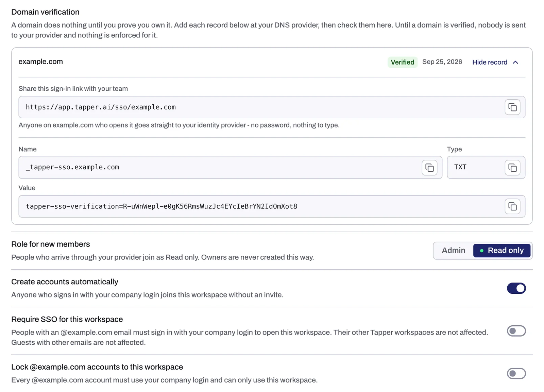Click the Sep 25, 2026 date
The height and width of the screenshot is (392, 544).
tap(442, 62)
